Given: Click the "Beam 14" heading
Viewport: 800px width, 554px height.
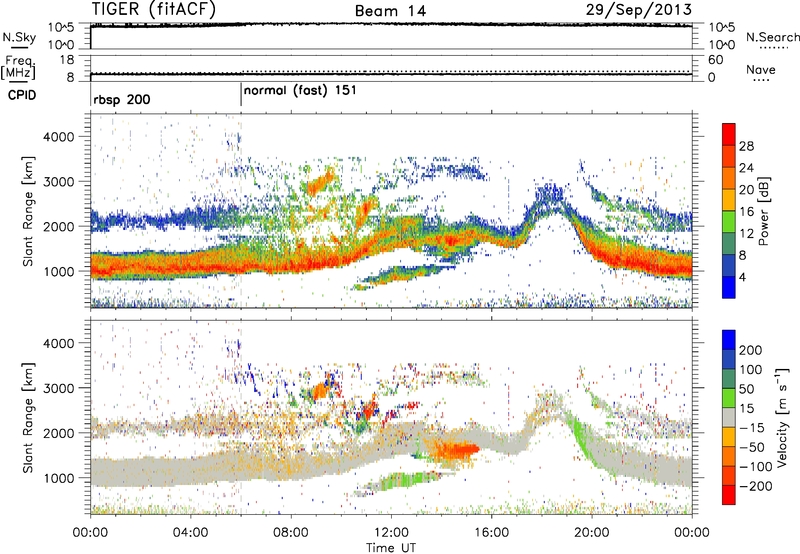Looking at the screenshot, I should (x=390, y=11).
